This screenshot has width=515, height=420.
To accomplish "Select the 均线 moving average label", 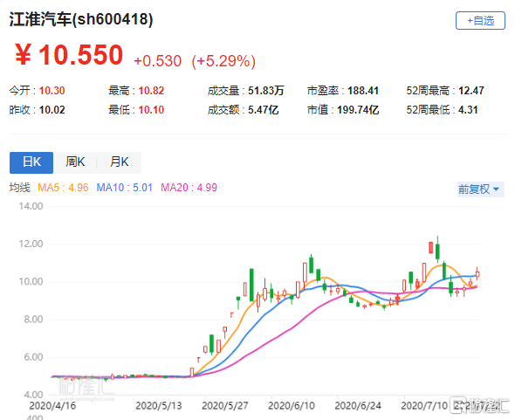I will pyautogui.click(x=19, y=188).
